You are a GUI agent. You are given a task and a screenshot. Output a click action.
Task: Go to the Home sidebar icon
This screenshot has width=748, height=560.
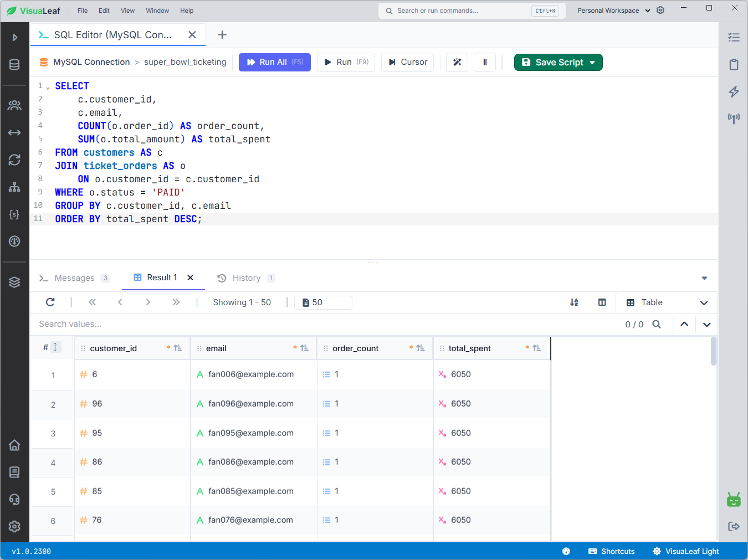pos(14,445)
